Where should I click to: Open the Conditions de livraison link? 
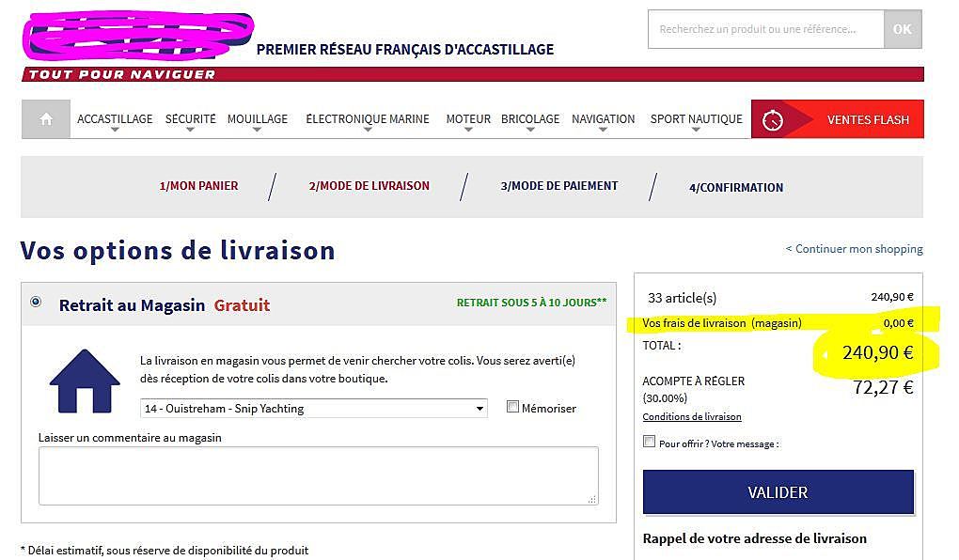(691, 416)
